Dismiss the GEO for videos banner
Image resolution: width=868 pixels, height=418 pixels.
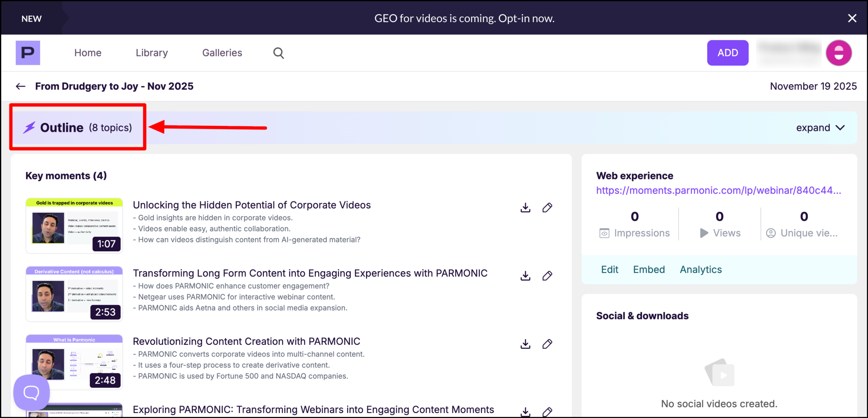[x=852, y=18]
